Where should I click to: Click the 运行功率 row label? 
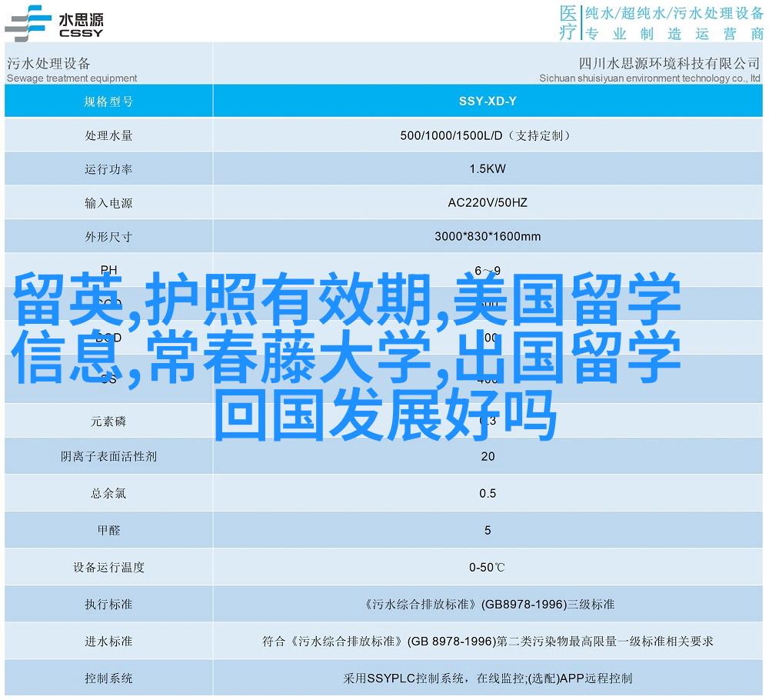(x=108, y=169)
